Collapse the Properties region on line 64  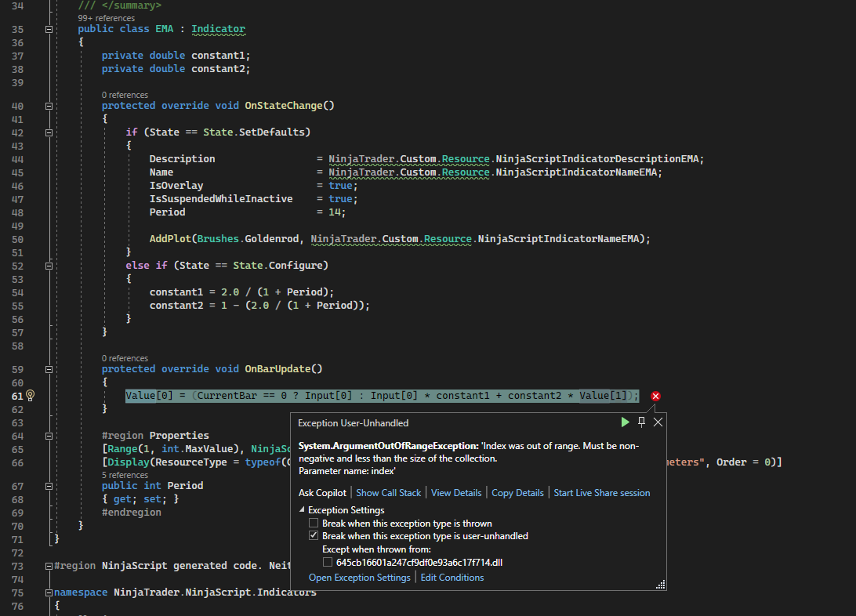tap(49, 436)
